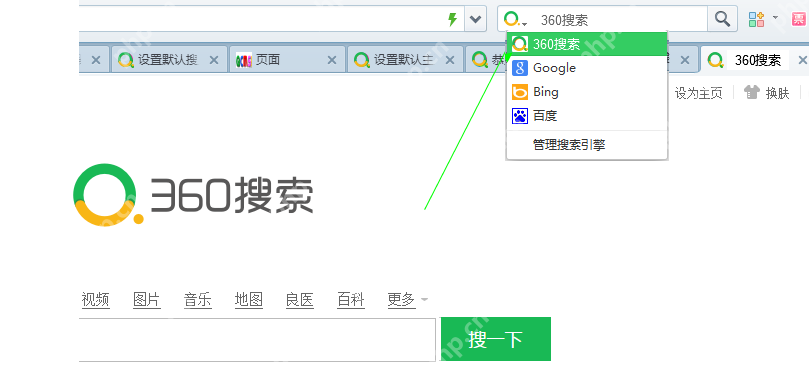This screenshot has height=376, width=809.
Task: Open the 地图 search category
Action: coord(249,300)
